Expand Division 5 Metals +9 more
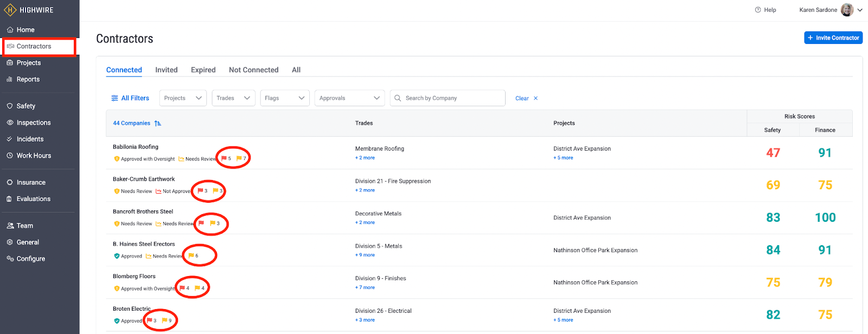868x334 pixels. point(365,255)
